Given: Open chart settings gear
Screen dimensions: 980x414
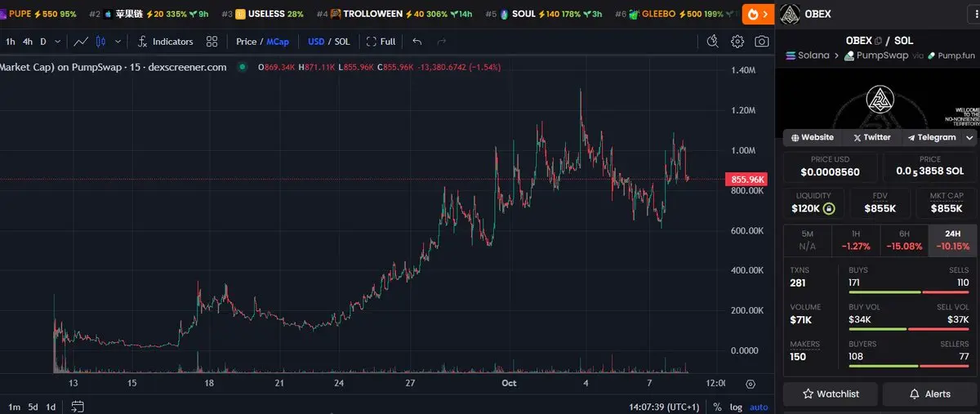Looking at the screenshot, I should [737, 42].
